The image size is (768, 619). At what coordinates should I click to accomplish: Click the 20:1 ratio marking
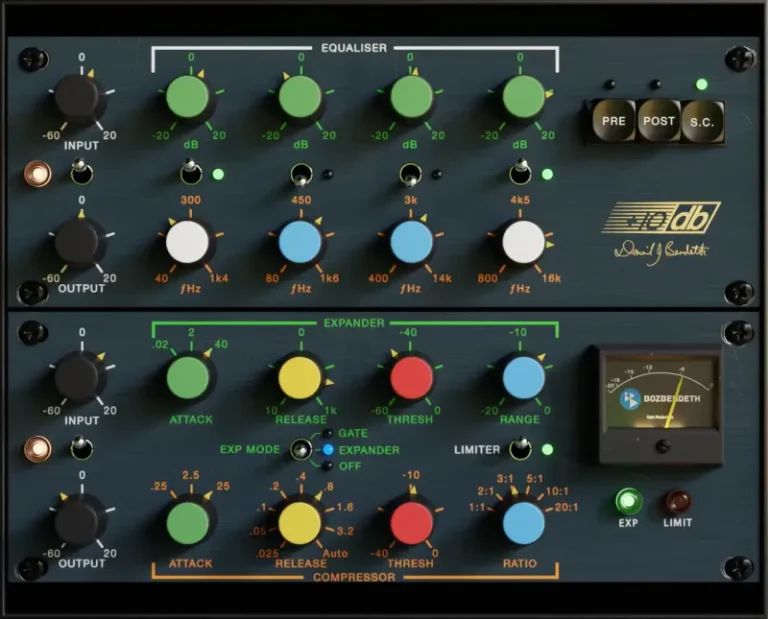[566, 507]
